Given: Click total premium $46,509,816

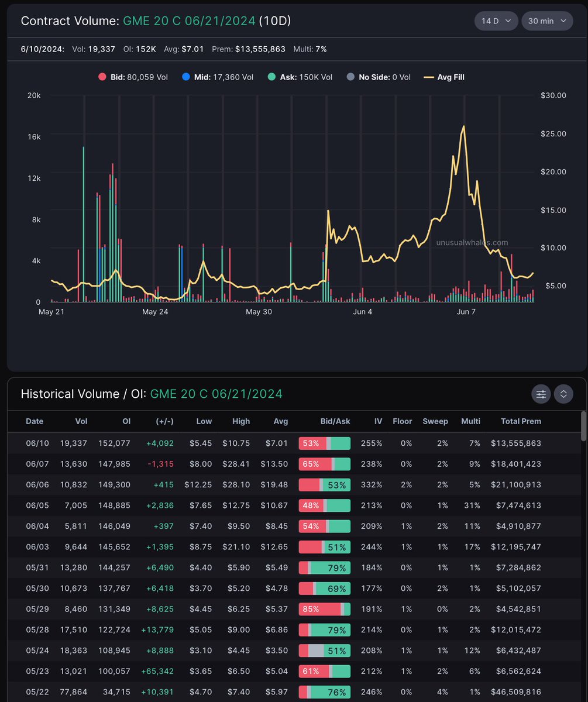Looking at the screenshot, I should point(516,693).
